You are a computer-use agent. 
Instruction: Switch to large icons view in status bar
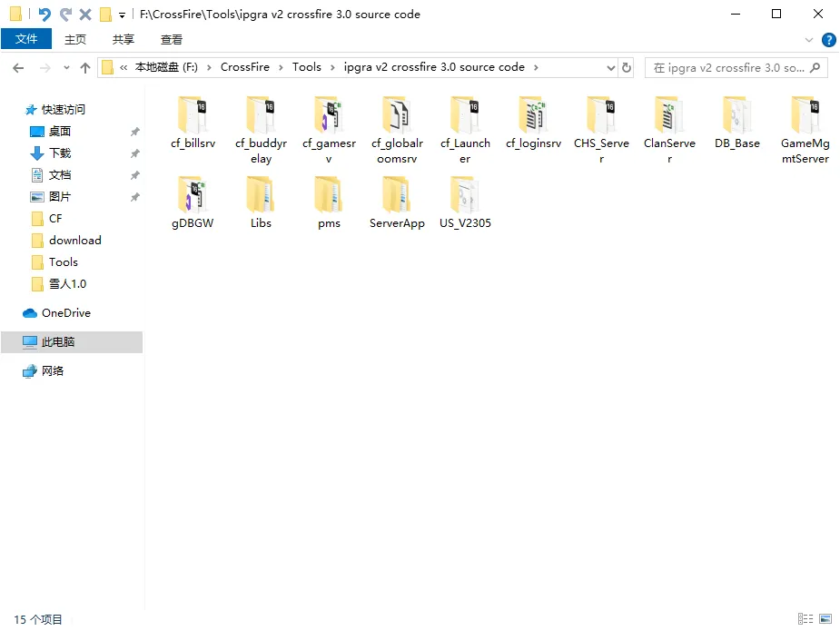tap(825, 619)
